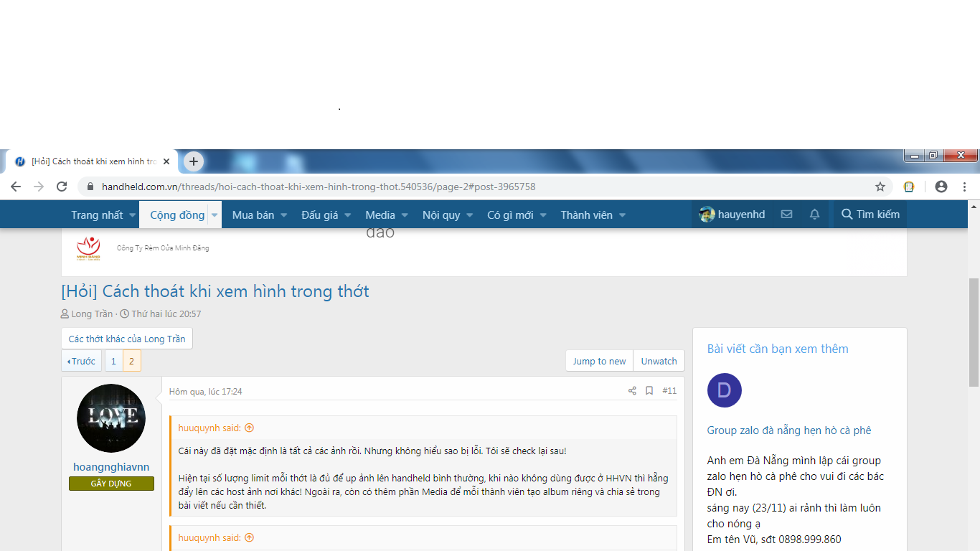Open a new browser tab
Image resolution: width=980 pixels, height=551 pixels.
[194, 161]
